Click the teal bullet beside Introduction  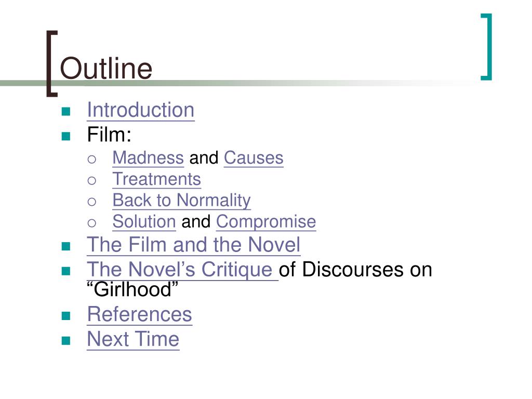tap(66, 112)
